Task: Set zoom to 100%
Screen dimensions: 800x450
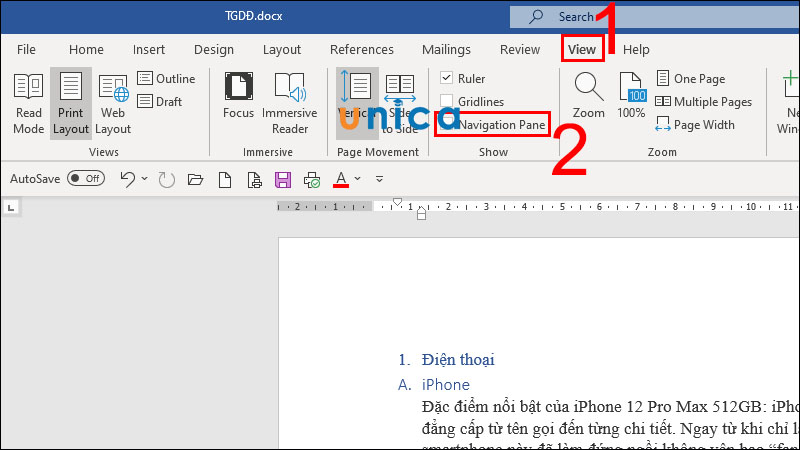Action: click(x=631, y=96)
